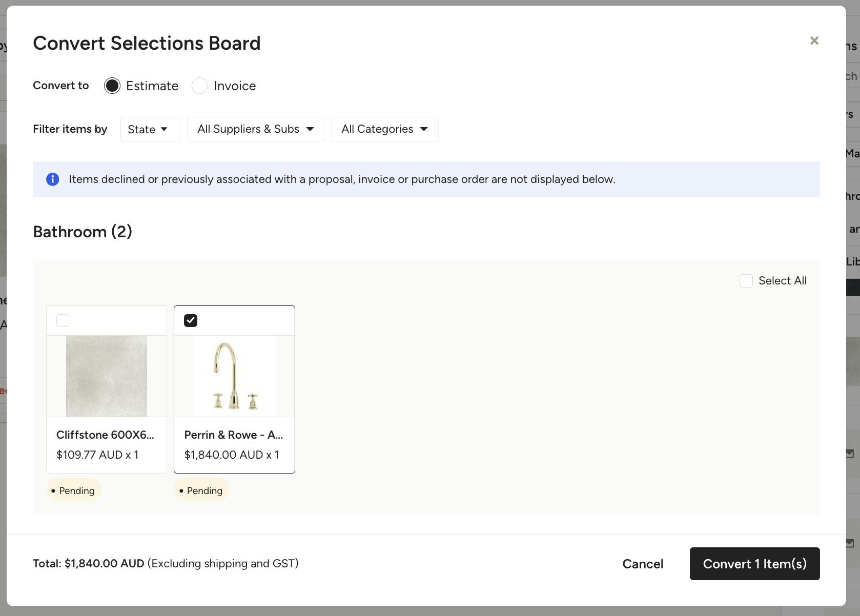Click the Bathroom (2) section heading
Viewport: 860px width, 616px height.
(x=83, y=232)
